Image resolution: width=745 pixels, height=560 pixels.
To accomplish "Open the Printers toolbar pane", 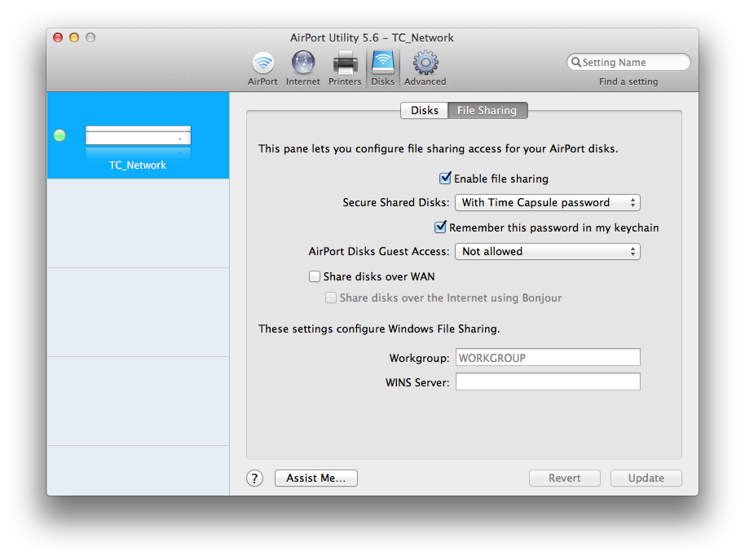I will point(345,68).
